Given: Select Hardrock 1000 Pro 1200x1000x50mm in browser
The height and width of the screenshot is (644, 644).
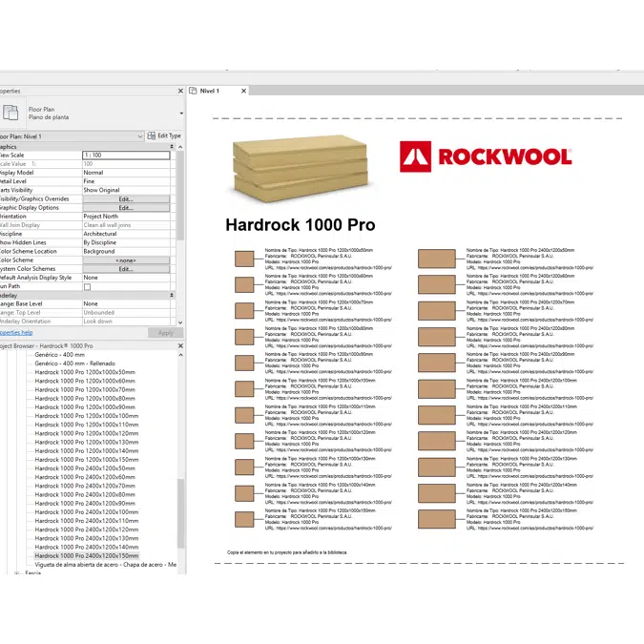Looking at the screenshot, I should 85,372.
